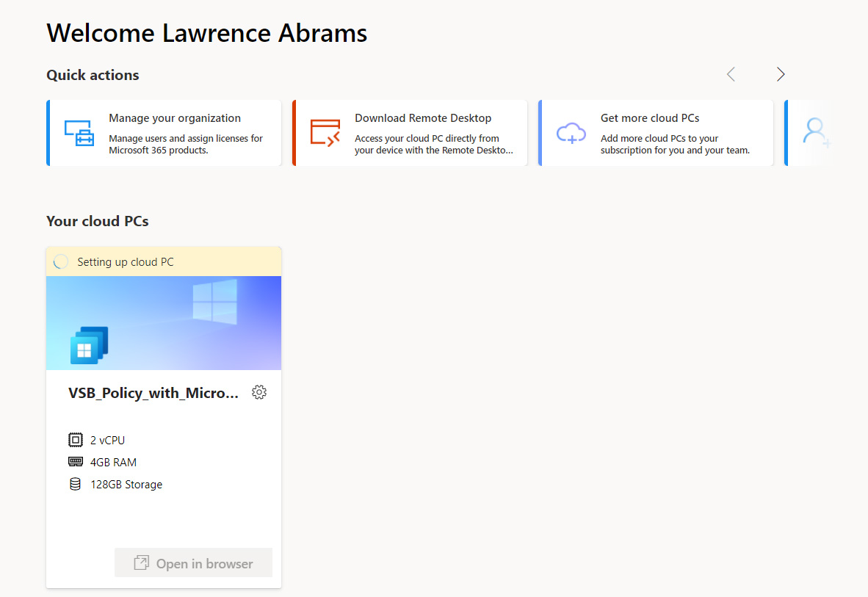Click the RAM memory icon
Viewport: 868px width, 597px height.
coord(76,461)
